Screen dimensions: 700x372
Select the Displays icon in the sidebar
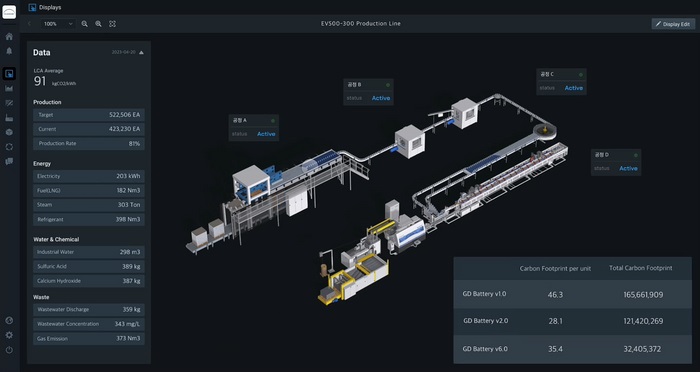tap(9, 74)
